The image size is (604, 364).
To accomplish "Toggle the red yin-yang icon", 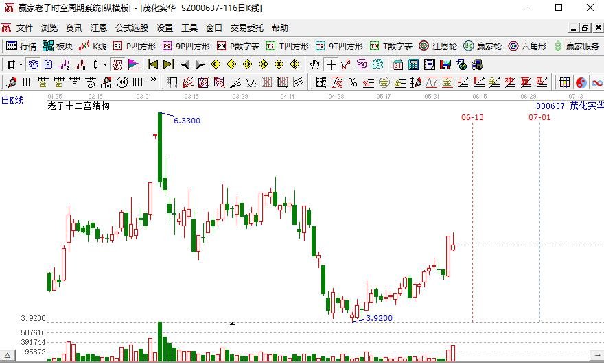I will coord(581,82).
